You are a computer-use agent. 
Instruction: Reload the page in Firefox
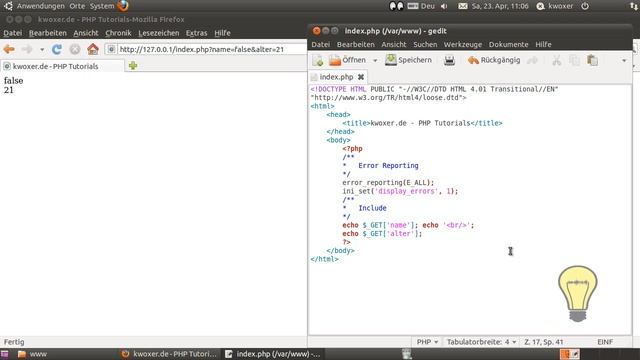click(57, 49)
